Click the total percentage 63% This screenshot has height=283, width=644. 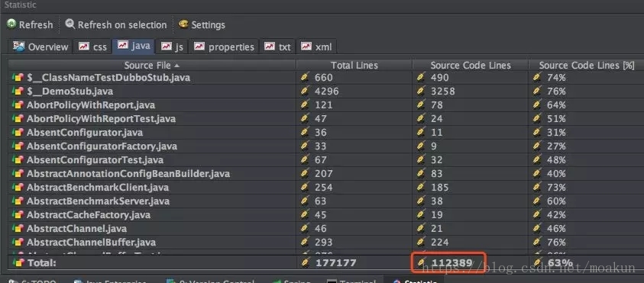pyautogui.click(x=560, y=263)
